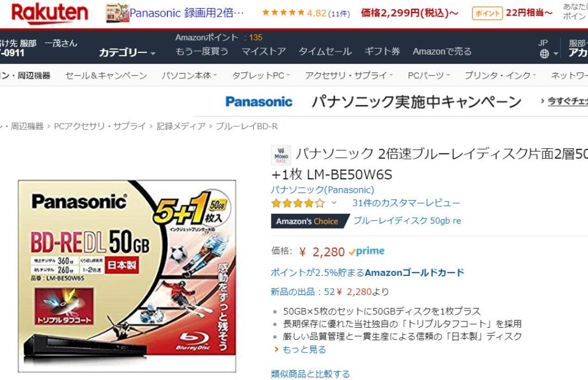Image resolution: width=588 pixels, height=380 pixels.
Task: Expand the パソコン本体 menu
Action: tap(189, 75)
